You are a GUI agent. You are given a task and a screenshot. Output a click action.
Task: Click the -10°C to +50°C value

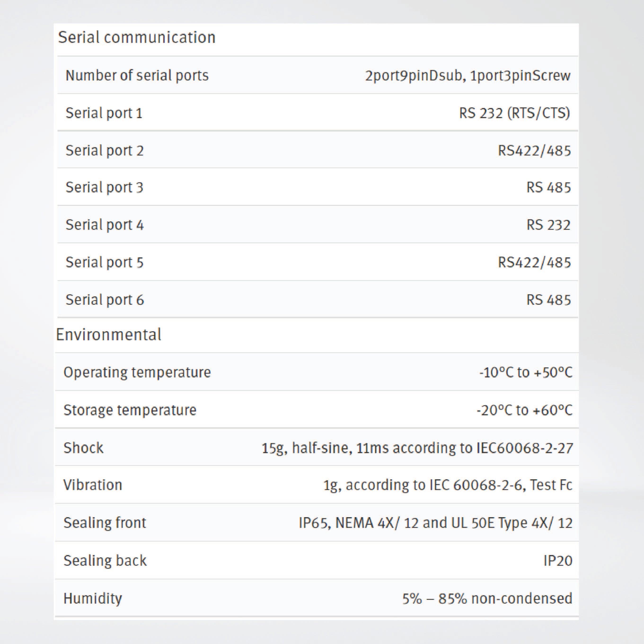point(526,372)
